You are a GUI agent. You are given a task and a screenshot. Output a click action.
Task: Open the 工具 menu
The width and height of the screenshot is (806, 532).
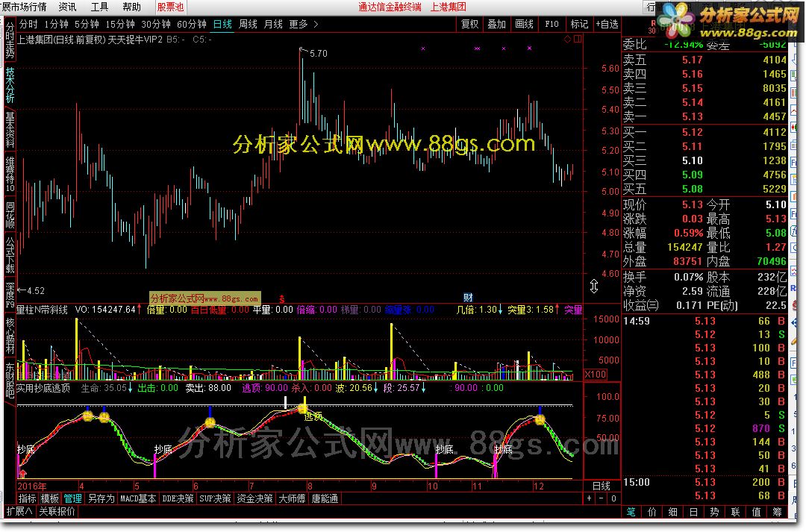pyautogui.click(x=99, y=7)
